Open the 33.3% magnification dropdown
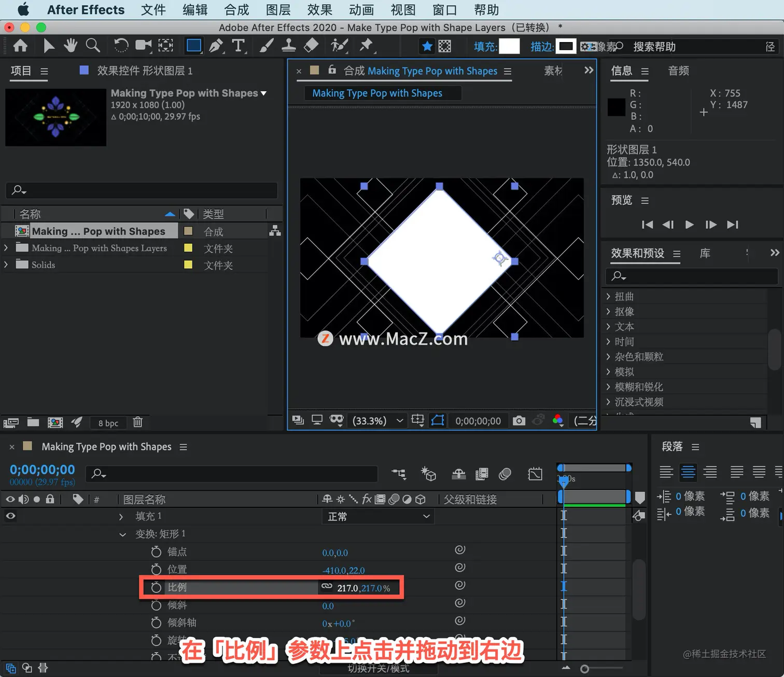This screenshot has width=784, height=677. (x=377, y=421)
